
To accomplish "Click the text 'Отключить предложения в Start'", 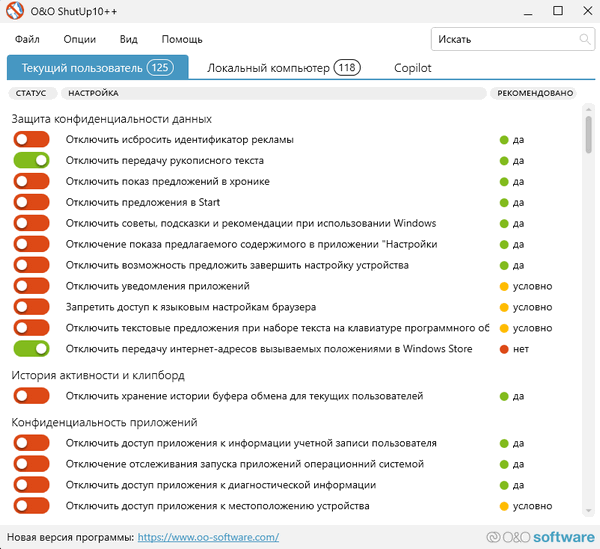I will pos(143,202).
